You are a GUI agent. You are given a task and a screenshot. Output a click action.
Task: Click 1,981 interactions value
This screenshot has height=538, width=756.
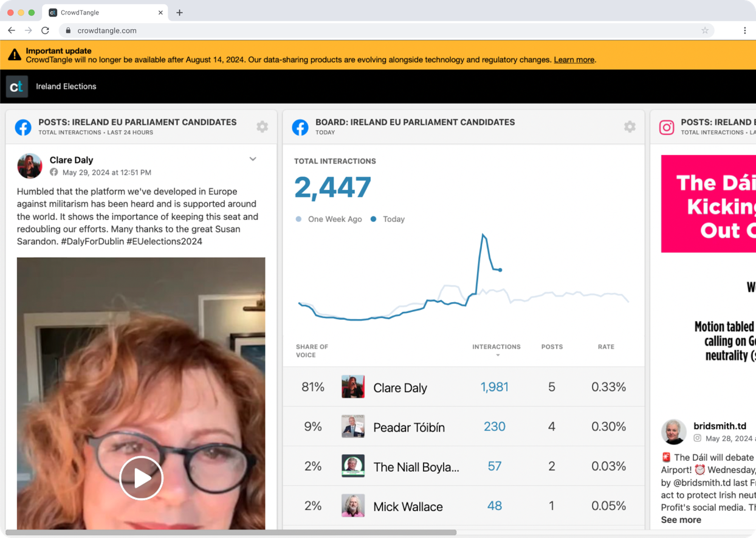494,387
